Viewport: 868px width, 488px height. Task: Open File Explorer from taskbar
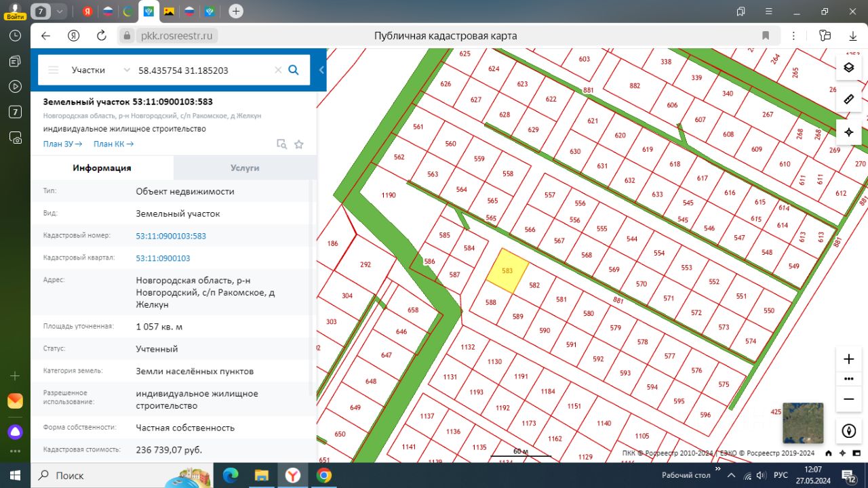click(262, 475)
